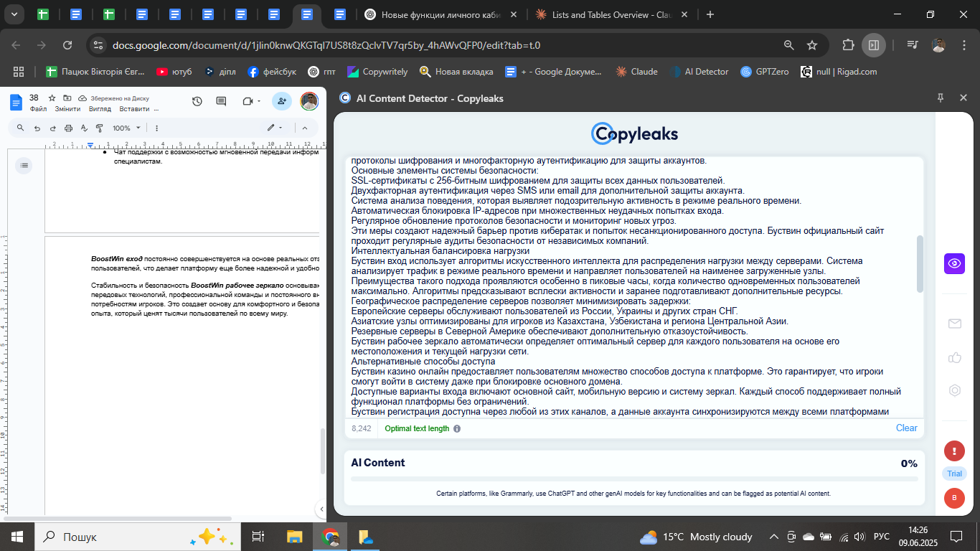Click the Print icon in Docs toolbar
The height and width of the screenshot is (551, 980).
[x=69, y=128]
